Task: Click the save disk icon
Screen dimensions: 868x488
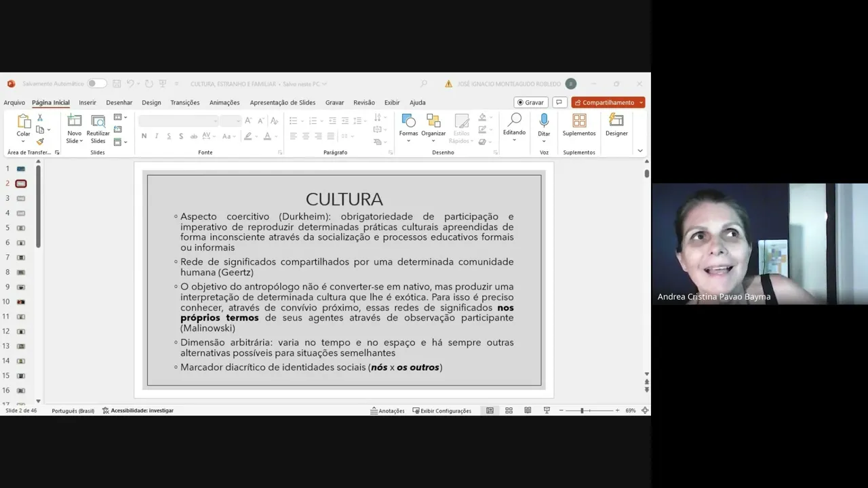Action: [117, 84]
